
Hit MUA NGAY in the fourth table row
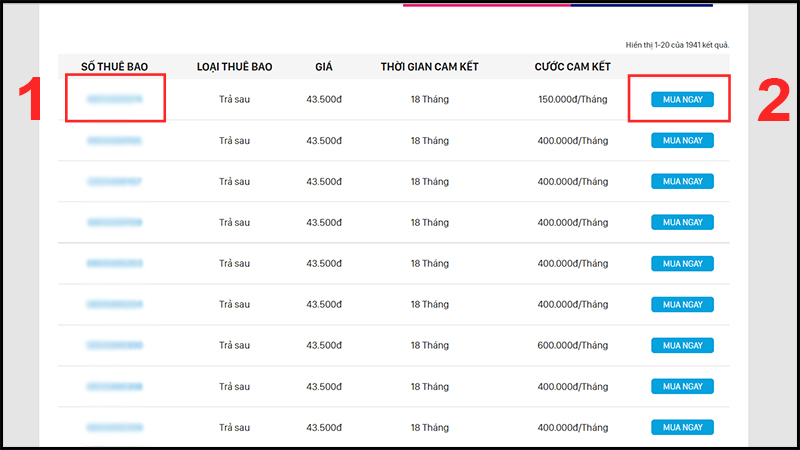[682, 222]
